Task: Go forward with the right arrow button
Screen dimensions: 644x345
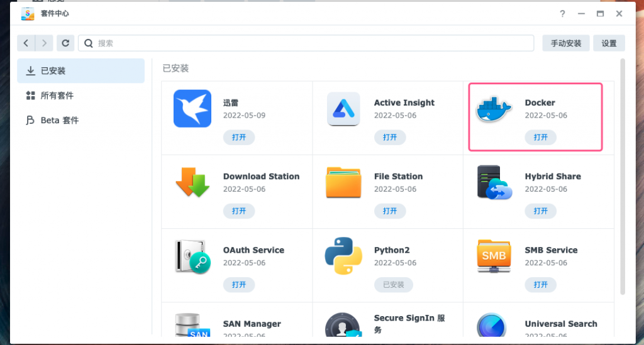Action: [44, 43]
